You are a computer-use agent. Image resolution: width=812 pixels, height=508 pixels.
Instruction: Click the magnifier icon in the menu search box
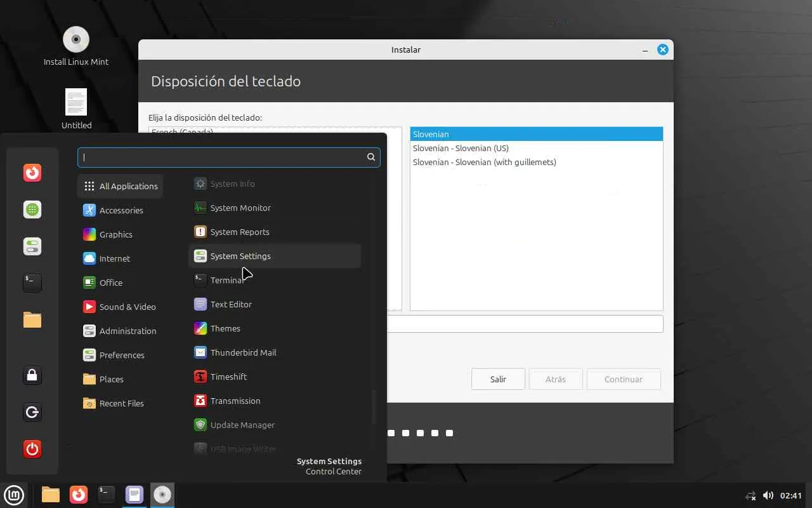point(371,157)
